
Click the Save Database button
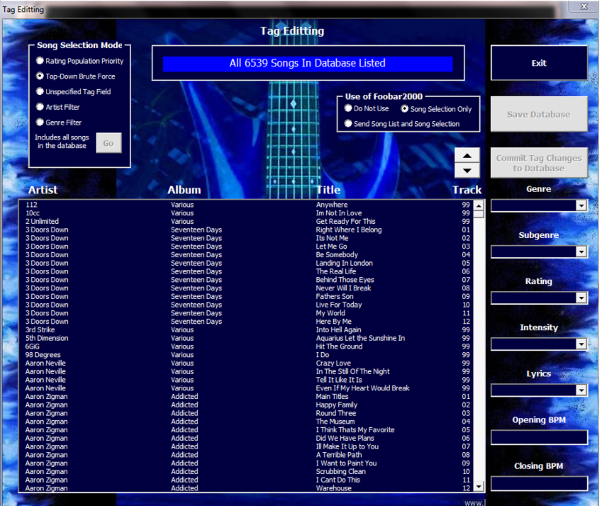point(539,115)
